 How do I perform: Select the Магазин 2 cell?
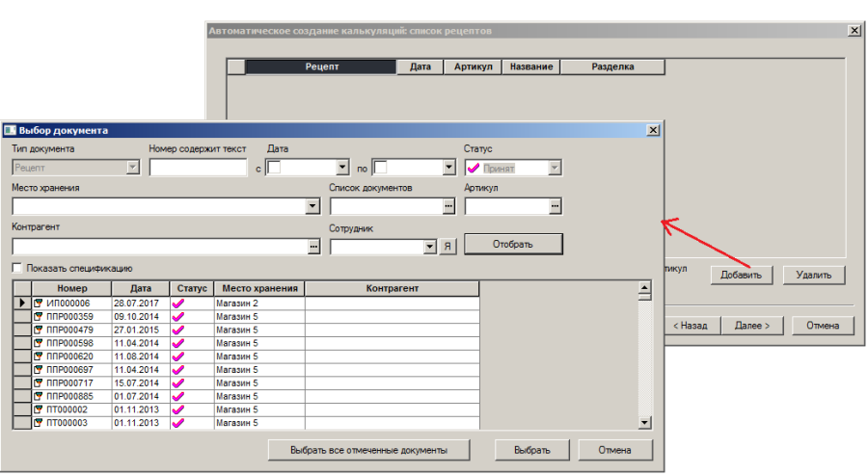point(259,303)
